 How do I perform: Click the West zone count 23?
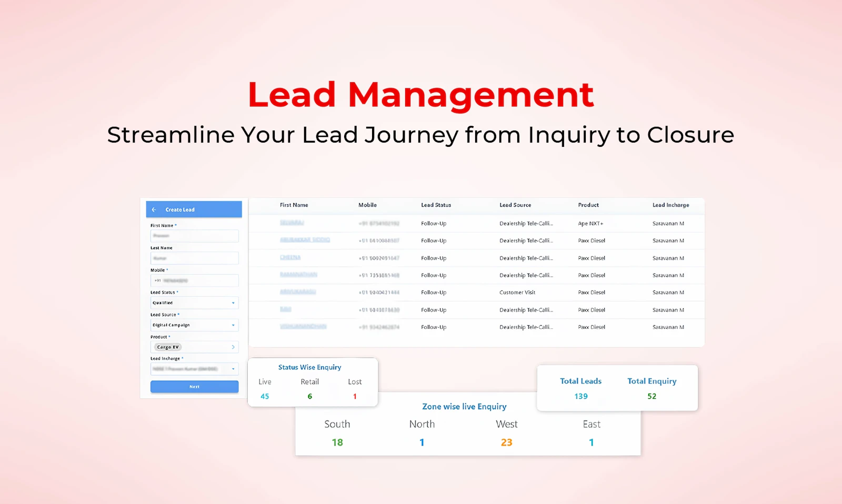pos(506,442)
